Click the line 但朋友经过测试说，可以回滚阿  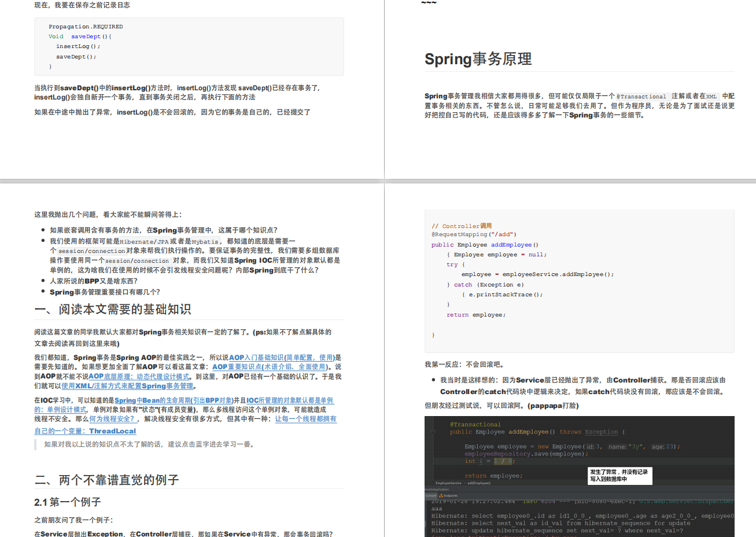click(501, 406)
